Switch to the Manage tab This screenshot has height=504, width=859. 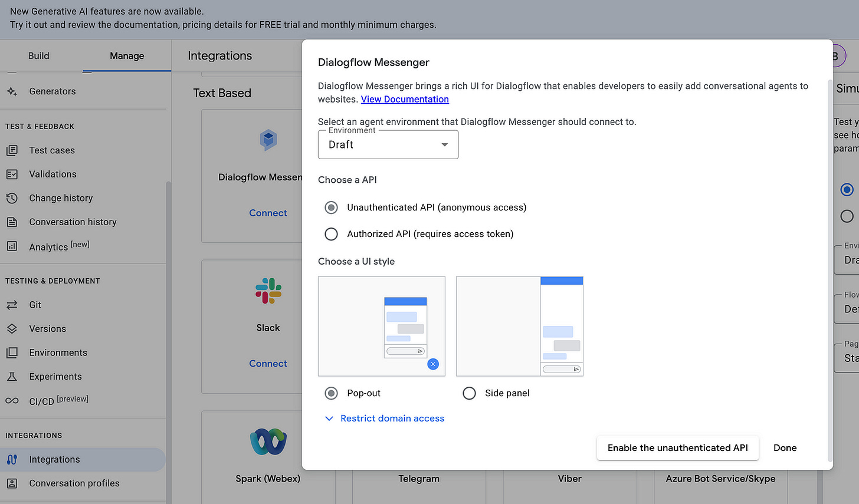[x=127, y=56]
